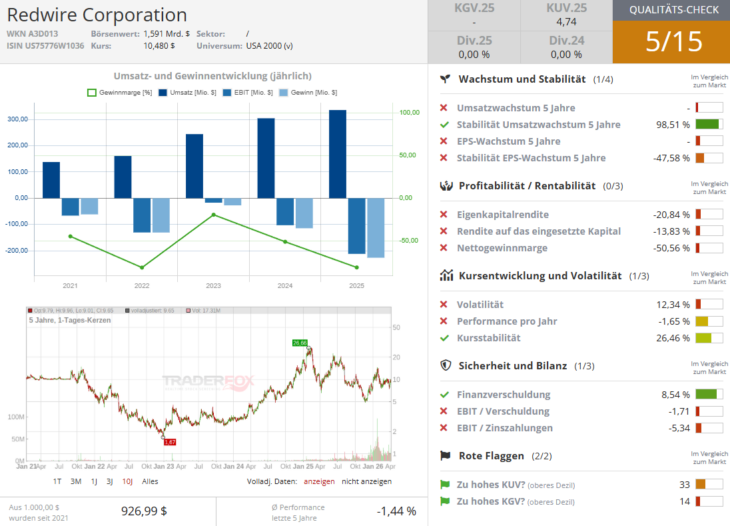Toggle EBIT series in chart legend
Image resolution: width=730 pixels, height=526 pixels.
249,93
